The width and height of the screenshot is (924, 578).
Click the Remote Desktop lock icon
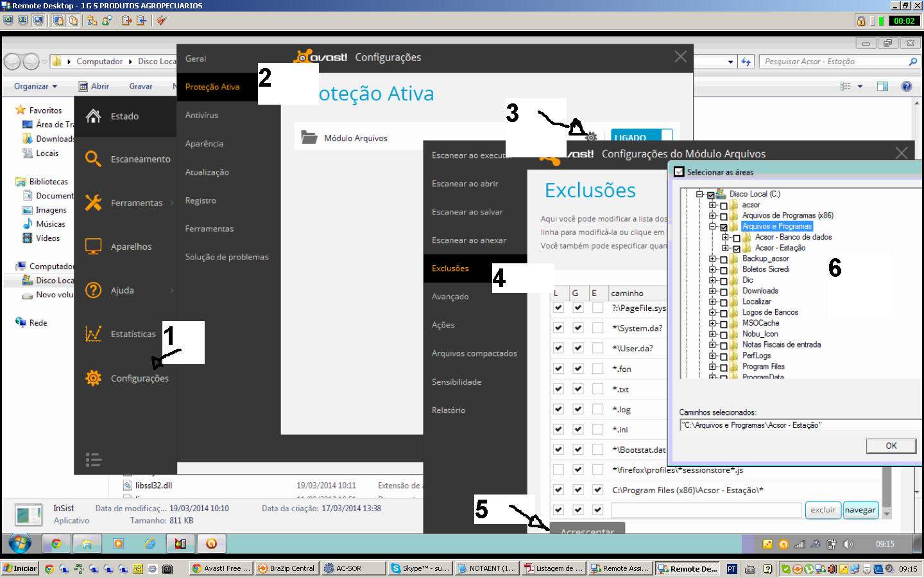click(x=861, y=21)
